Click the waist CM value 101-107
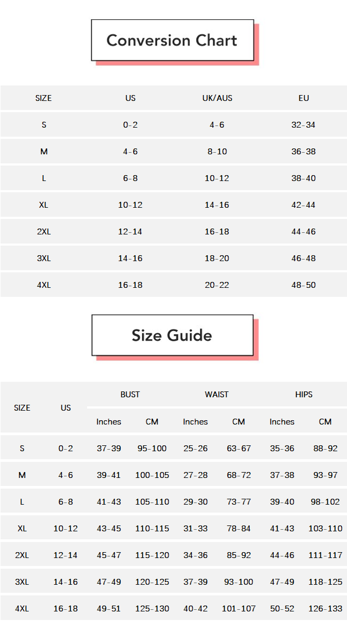Image resolution: width=347 pixels, height=644 pixels. (238, 609)
